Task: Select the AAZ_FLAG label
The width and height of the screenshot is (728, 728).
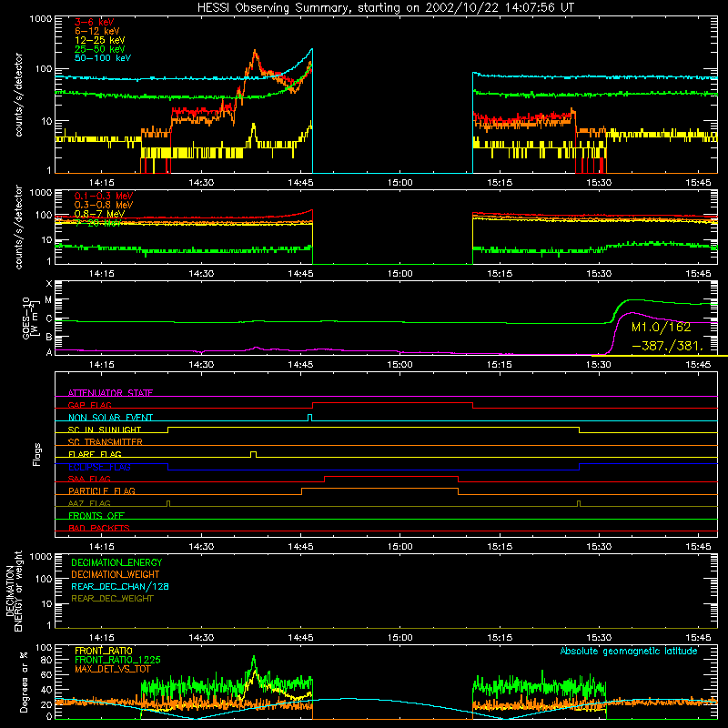Action: (89, 503)
